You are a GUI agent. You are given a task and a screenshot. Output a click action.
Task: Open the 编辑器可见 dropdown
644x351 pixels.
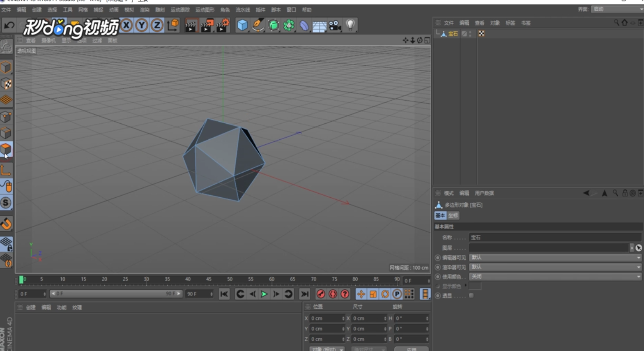point(555,257)
